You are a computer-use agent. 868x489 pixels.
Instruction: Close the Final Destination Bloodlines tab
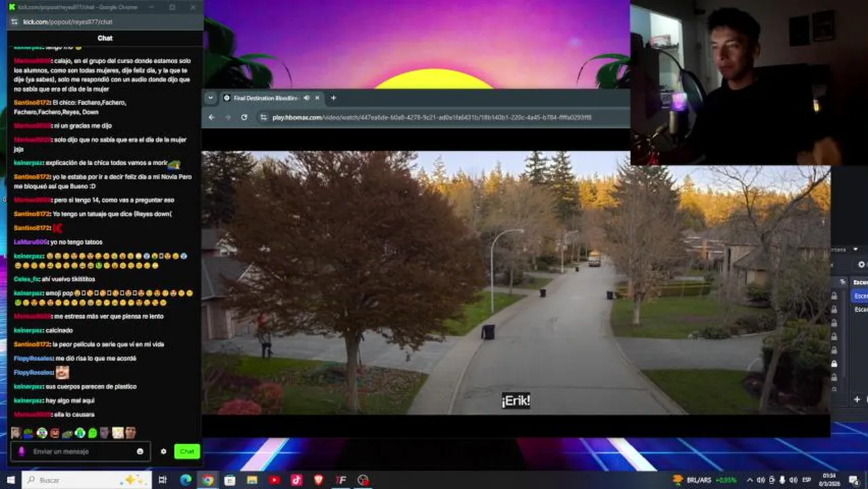pos(317,98)
